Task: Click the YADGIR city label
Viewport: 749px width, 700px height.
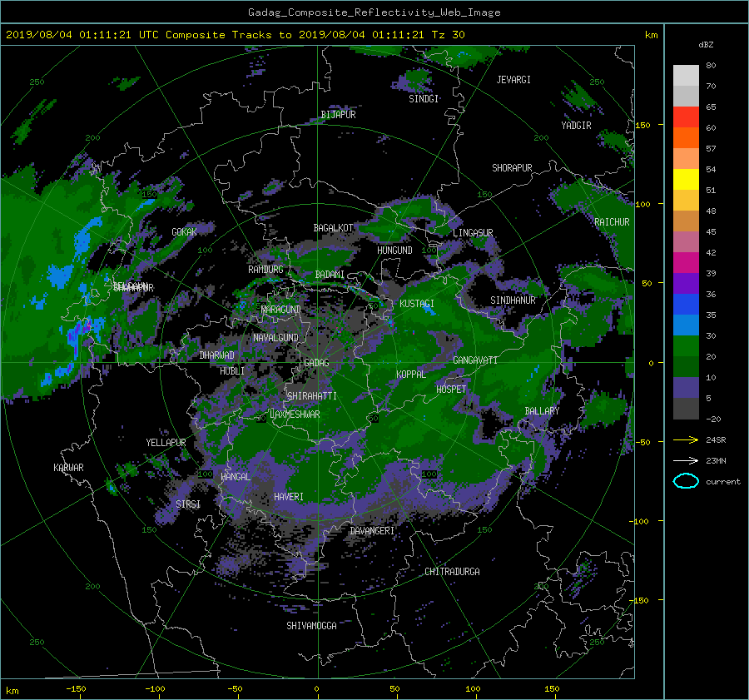Action: [x=576, y=126]
